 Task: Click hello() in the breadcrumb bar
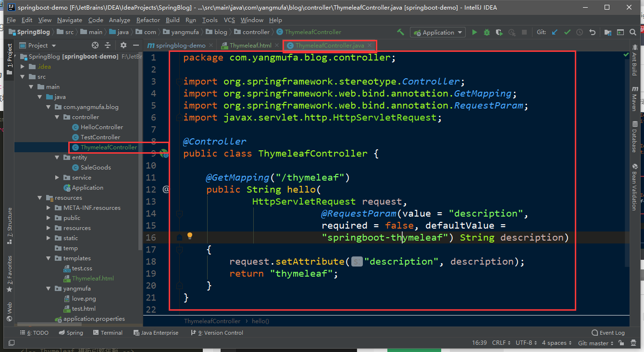pyautogui.click(x=260, y=321)
